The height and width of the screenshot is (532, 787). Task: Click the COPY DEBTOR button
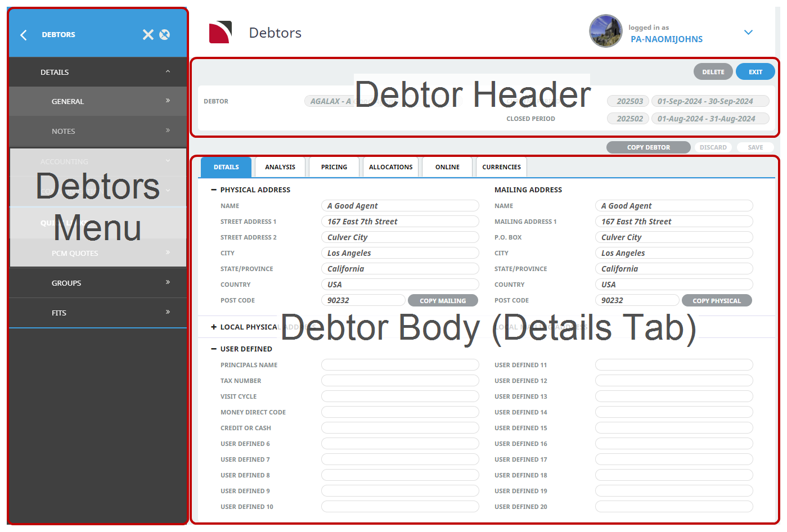(x=649, y=147)
